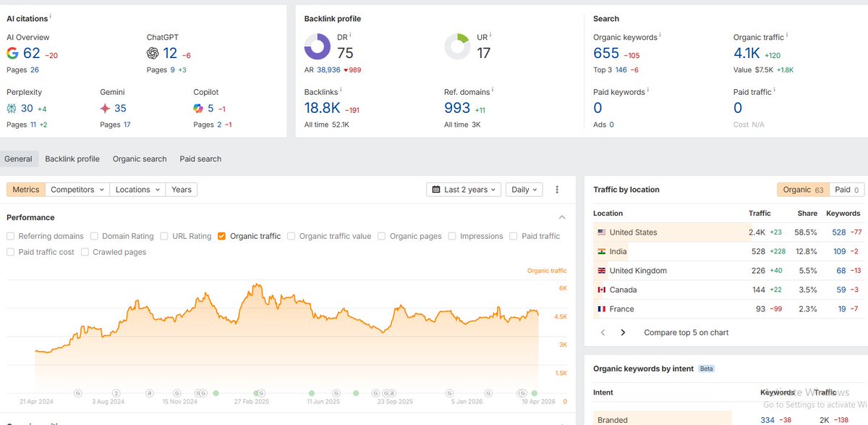Screen dimensions: 868x425
Task: Open the Paid traffic info icon
Action: pyautogui.click(x=775, y=91)
